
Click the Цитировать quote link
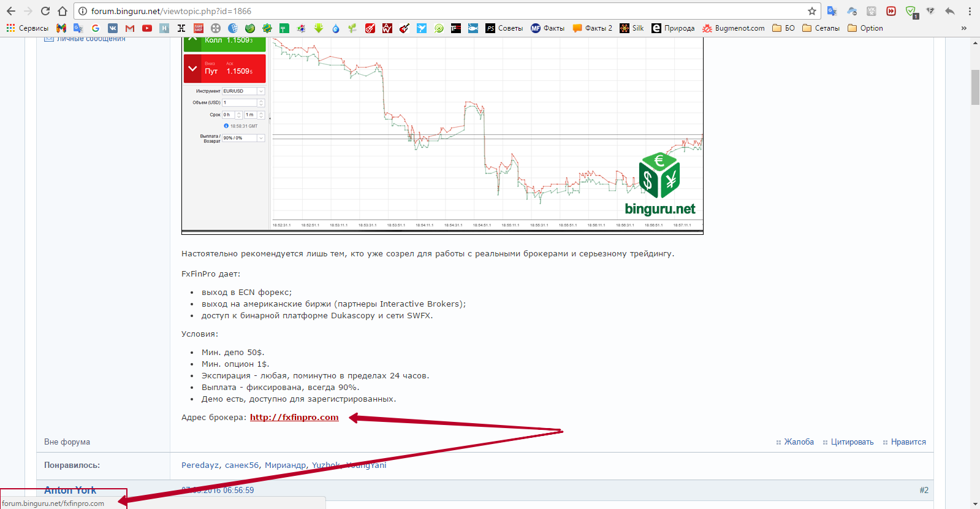click(852, 442)
